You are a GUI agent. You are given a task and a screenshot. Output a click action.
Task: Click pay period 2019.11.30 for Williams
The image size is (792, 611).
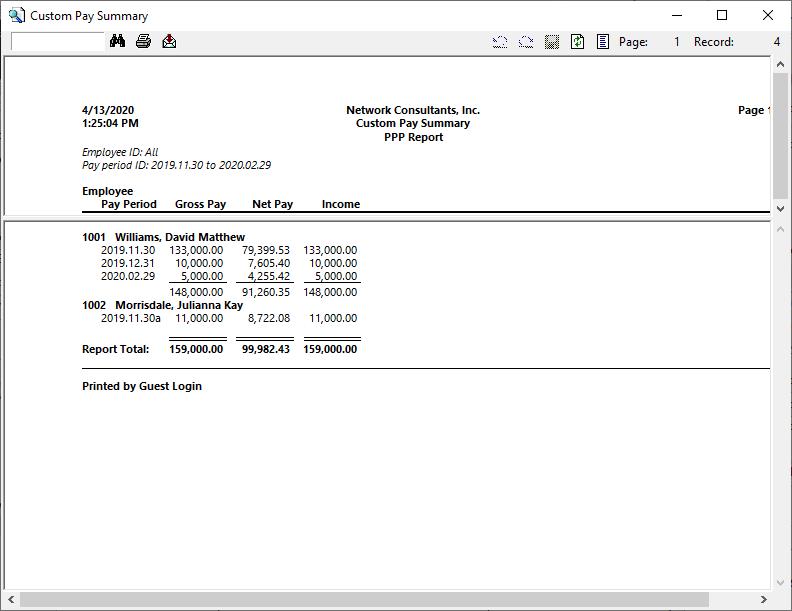[x=128, y=250]
